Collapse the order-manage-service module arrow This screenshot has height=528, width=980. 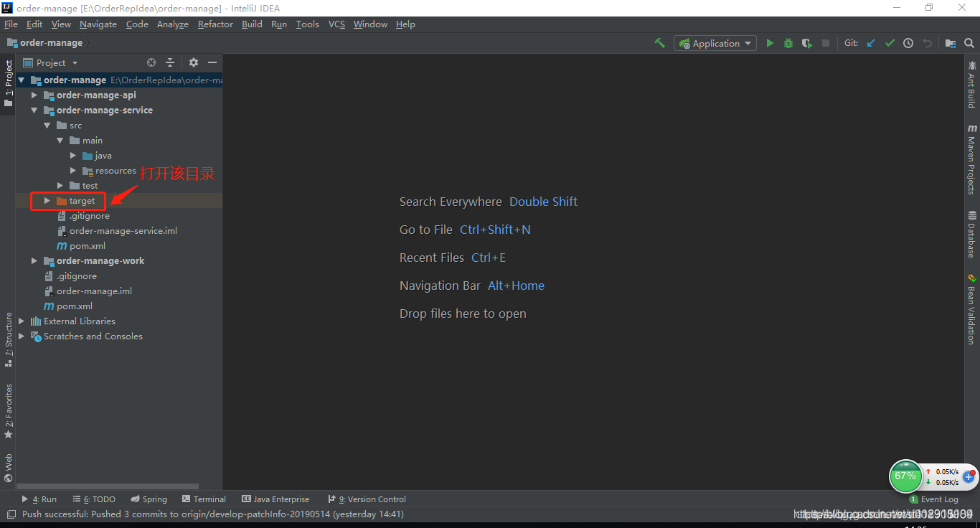(34, 110)
